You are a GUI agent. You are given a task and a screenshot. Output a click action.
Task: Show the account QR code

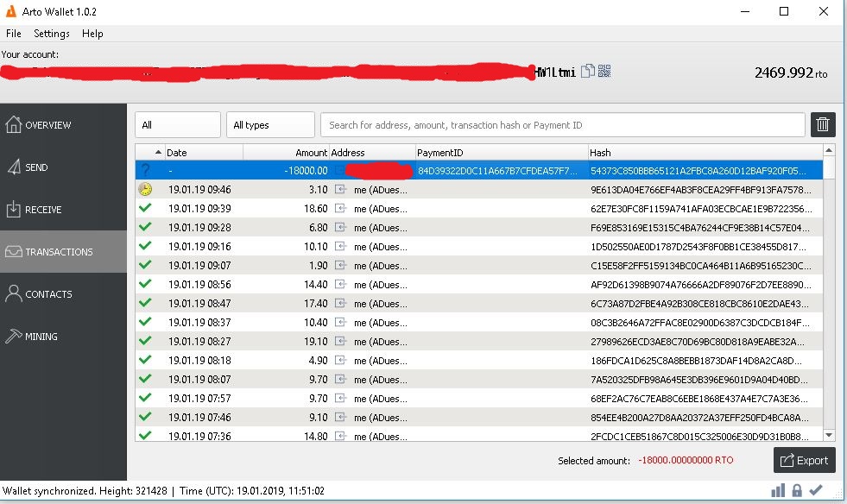604,71
